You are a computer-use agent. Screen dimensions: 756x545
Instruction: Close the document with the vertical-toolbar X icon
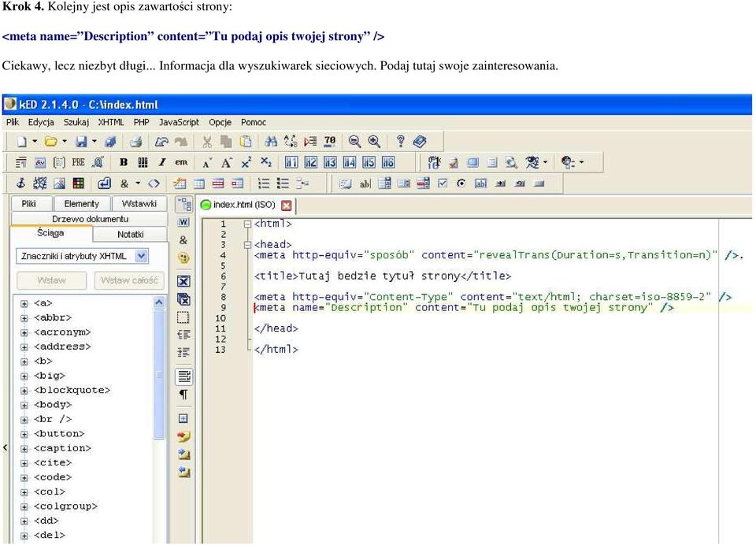coord(183,281)
